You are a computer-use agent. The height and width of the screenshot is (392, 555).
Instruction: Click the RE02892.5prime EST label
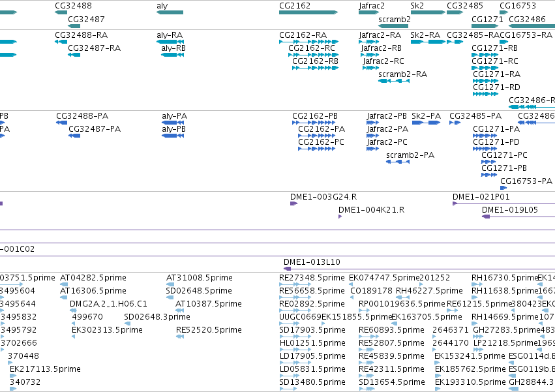[312, 303]
